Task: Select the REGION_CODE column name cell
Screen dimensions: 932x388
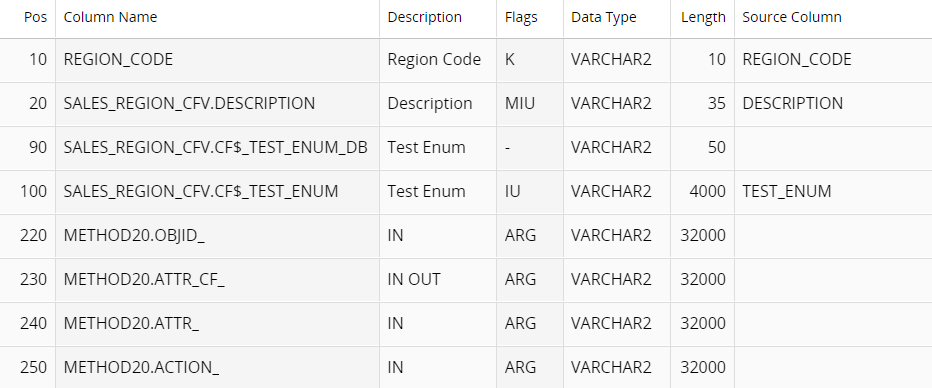Action: [218, 59]
